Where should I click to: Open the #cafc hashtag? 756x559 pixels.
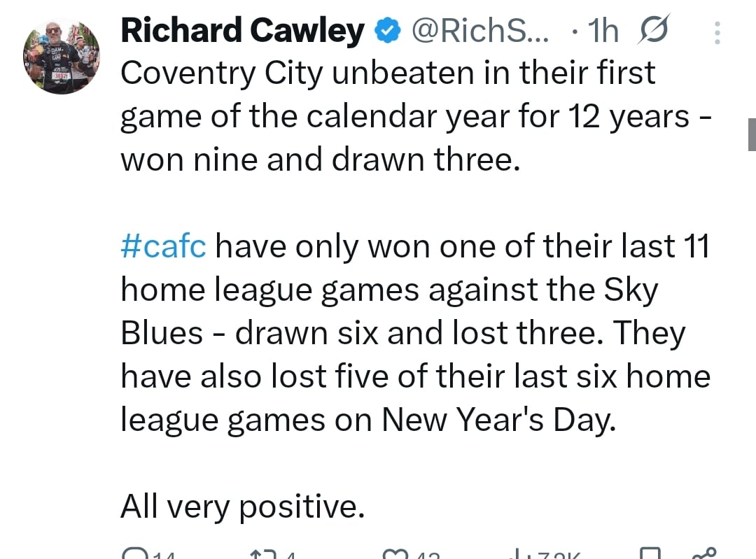click(163, 246)
